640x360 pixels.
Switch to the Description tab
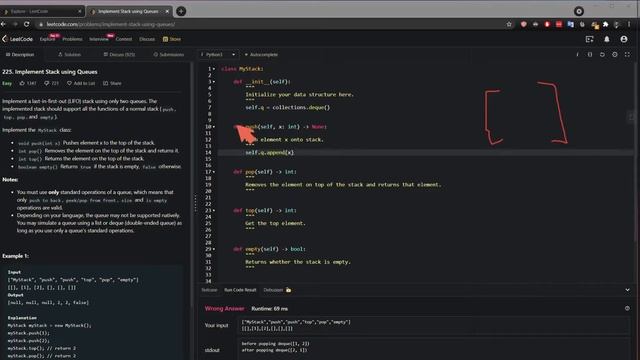[x=20, y=54]
